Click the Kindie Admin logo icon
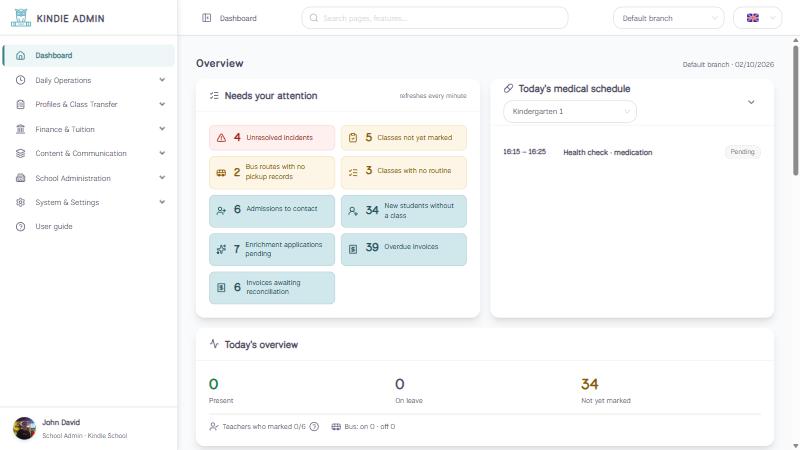The image size is (800, 450). (21, 18)
